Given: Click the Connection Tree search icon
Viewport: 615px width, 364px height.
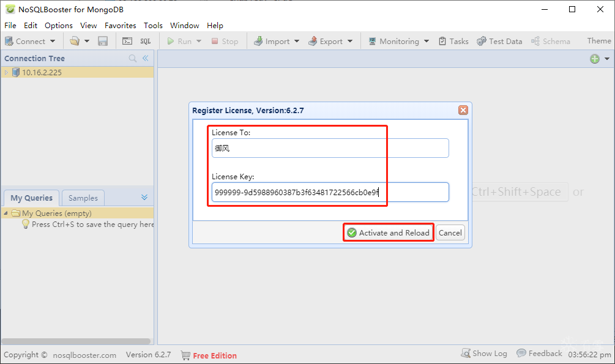Looking at the screenshot, I should [133, 59].
